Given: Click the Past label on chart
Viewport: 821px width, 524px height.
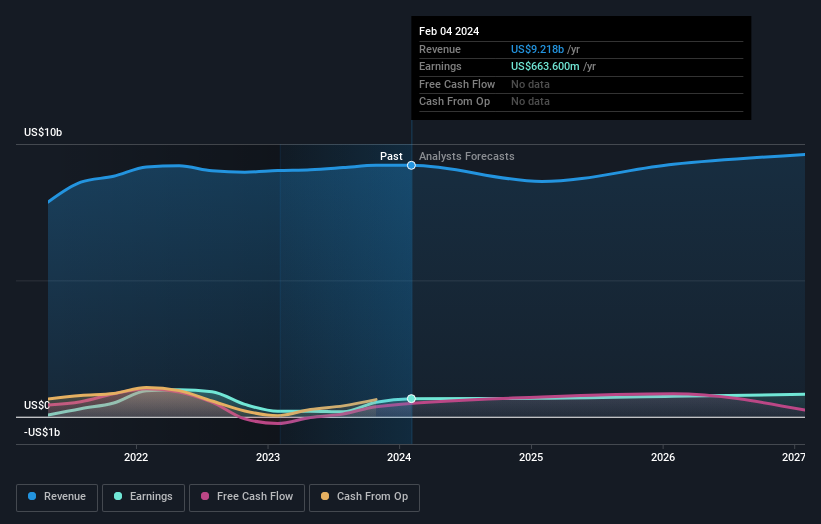Looking at the screenshot, I should point(391,156).
